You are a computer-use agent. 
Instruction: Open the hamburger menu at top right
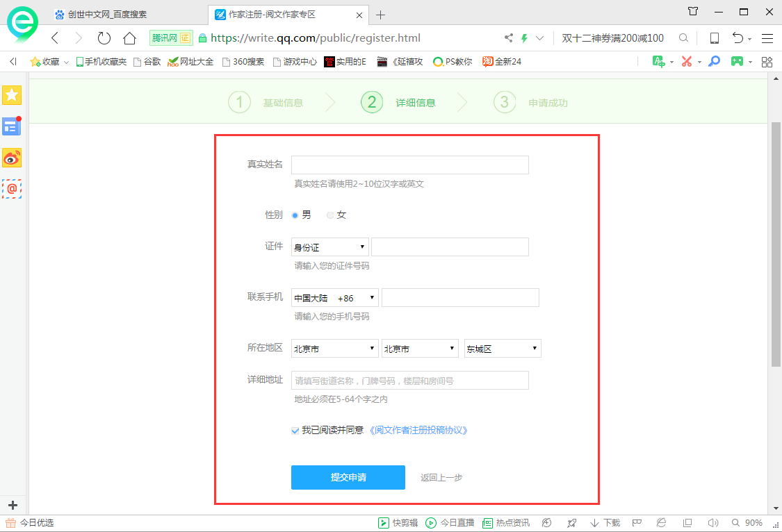(x=767, y=38)
